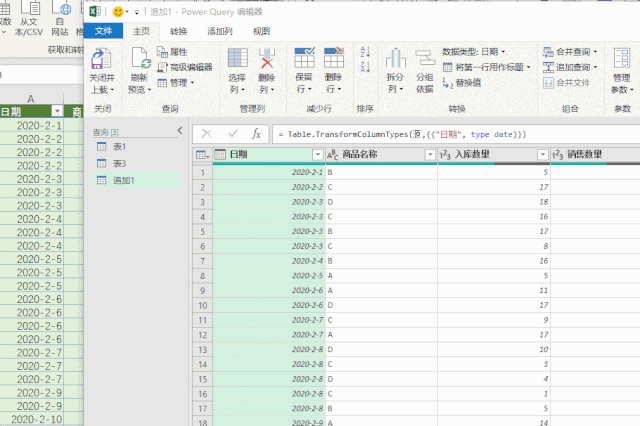640x426 pixels.
Task: Click the Close & Load icon
Action: [x=101, y=58]
